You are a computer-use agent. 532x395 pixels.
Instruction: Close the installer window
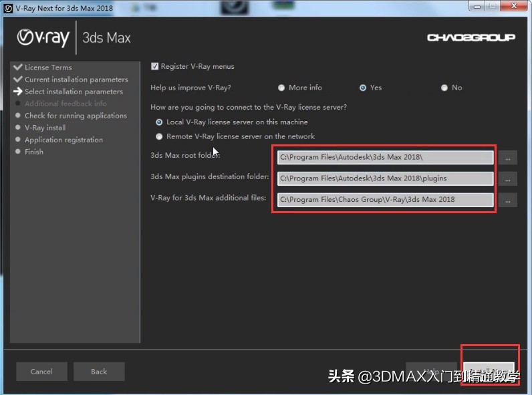514,6
